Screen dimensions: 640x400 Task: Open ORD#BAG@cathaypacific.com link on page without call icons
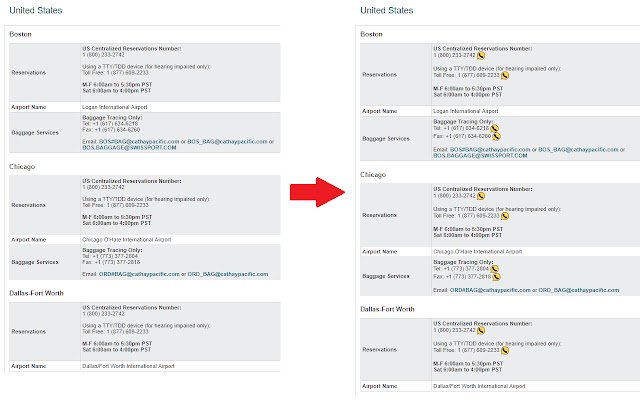point(139,274)
